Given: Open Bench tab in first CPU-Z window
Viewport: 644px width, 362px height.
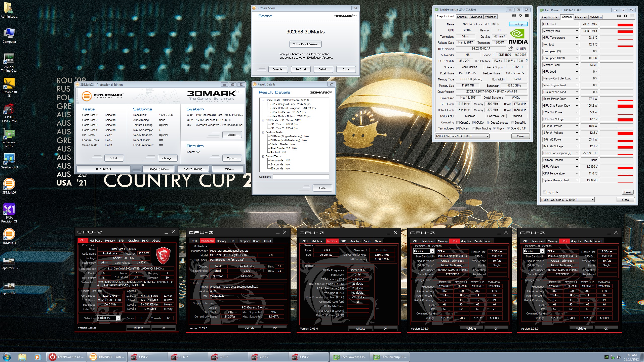Looking at the screenshot, I should (x=145, y=241).
